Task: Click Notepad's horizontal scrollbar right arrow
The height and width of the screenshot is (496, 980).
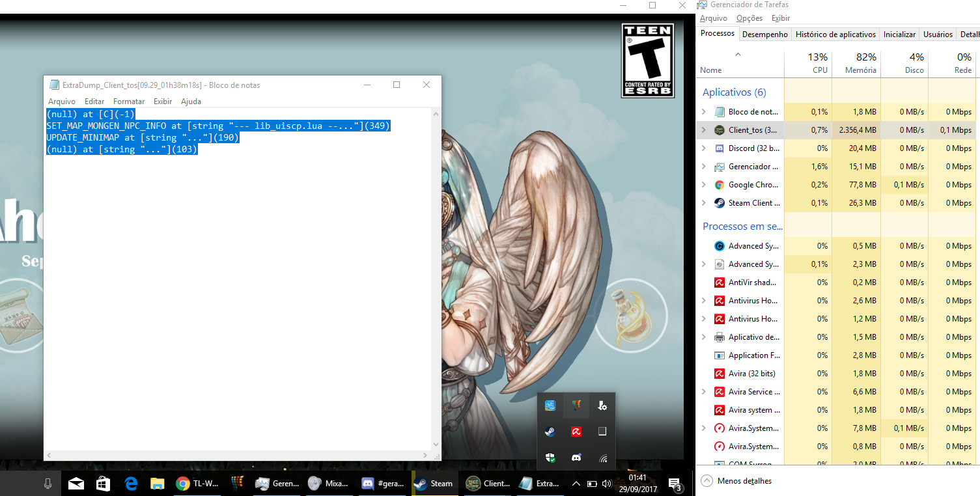Action: (427, 454)
